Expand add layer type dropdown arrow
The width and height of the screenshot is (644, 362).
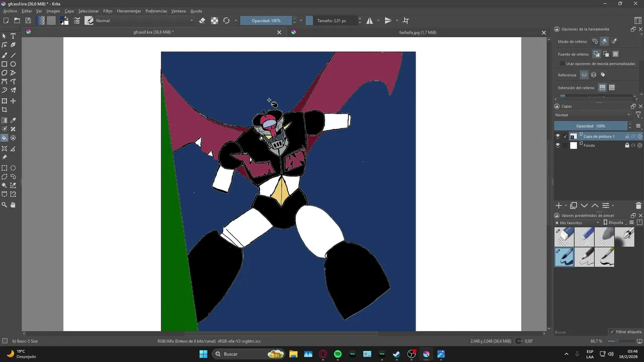[x=566, y=206]
